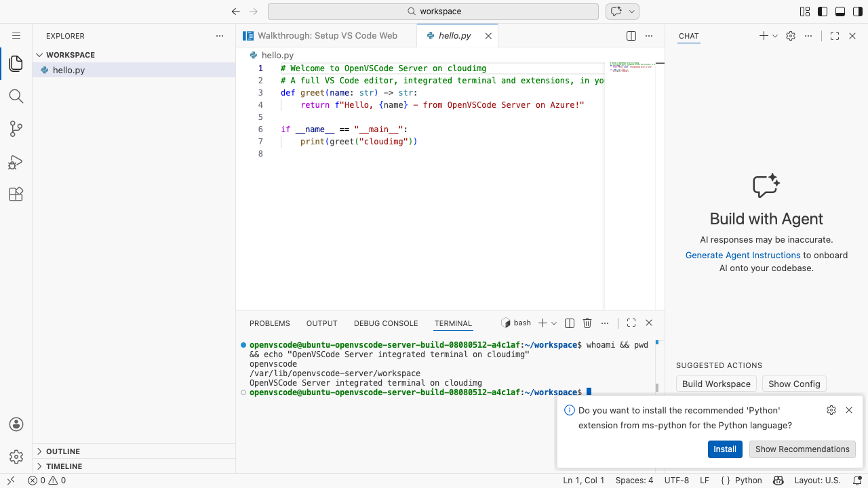Change encoding via UTF-8 status item
This screenshot has height=488, width=868.
[x=676, y=481]
